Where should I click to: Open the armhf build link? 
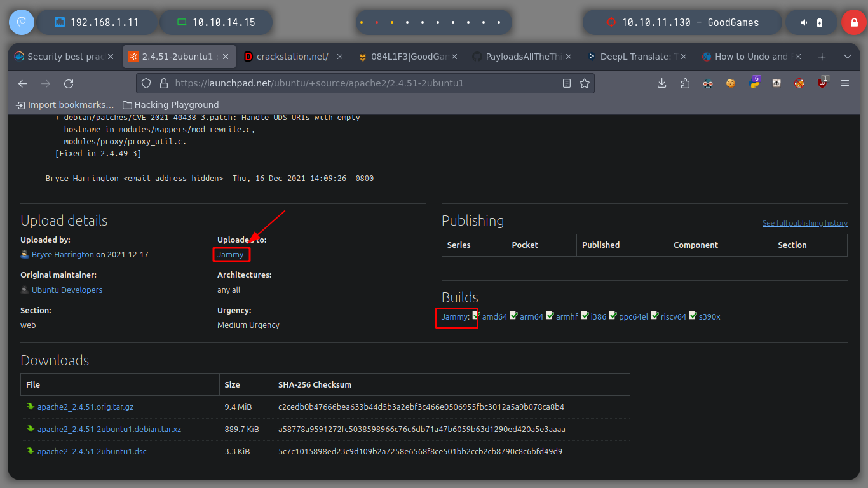pyautogui.click(x=567, y=316)
